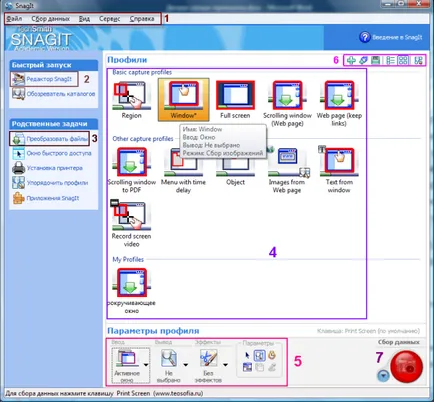Expand the output dropdown arrow next to Не выбрано
This screenshot has width=434, height=402.
(x=186, y=365)
